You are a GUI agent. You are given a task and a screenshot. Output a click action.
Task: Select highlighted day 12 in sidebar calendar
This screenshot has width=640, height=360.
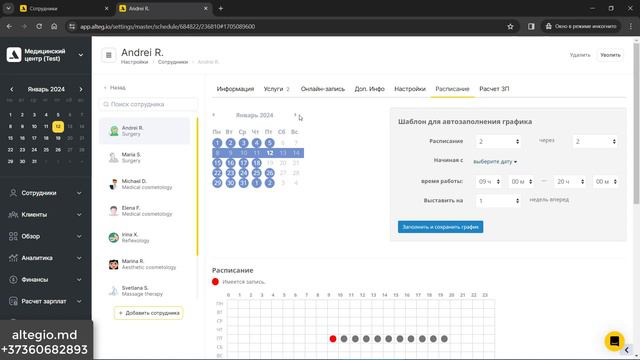(x=58, y=127)
